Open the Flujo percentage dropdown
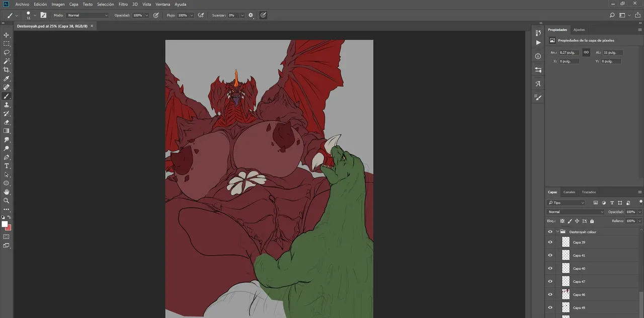Image resolution: width=644 pixels, height=318 pixels. click(191, 16)
